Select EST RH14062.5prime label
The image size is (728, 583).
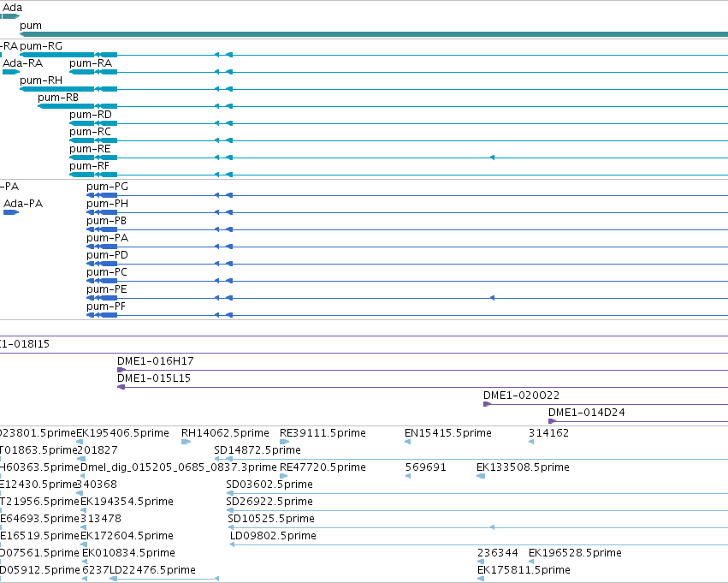pyautogui.click(x=225, y=433)
